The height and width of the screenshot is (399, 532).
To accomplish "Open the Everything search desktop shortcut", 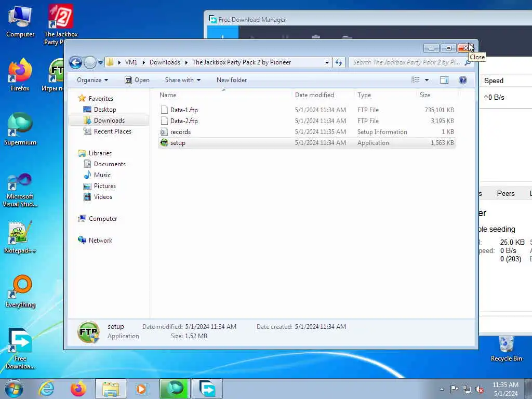I will coord(20,292).
